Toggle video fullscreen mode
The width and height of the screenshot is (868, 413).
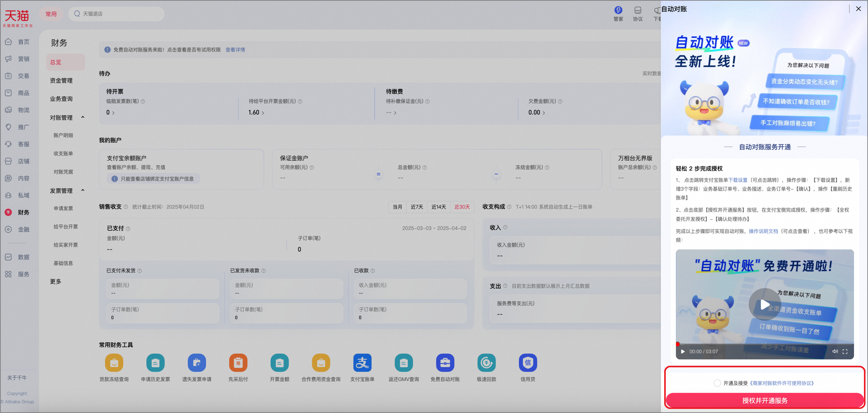pos(845,351)
